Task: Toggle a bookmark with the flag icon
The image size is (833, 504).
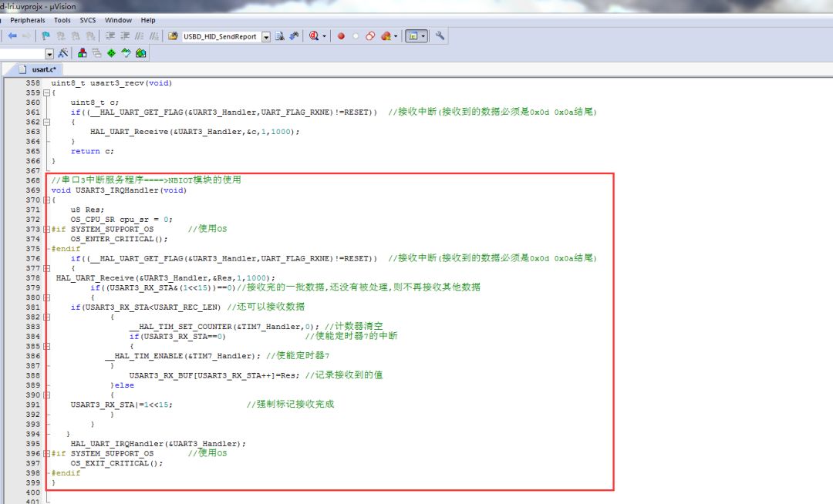Action: [44, 35]
